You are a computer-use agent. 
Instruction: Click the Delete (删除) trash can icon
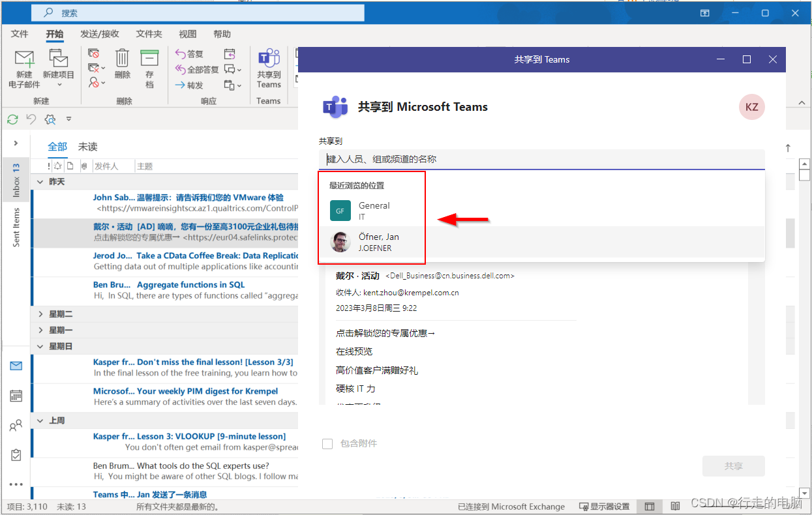click(123, 64)
